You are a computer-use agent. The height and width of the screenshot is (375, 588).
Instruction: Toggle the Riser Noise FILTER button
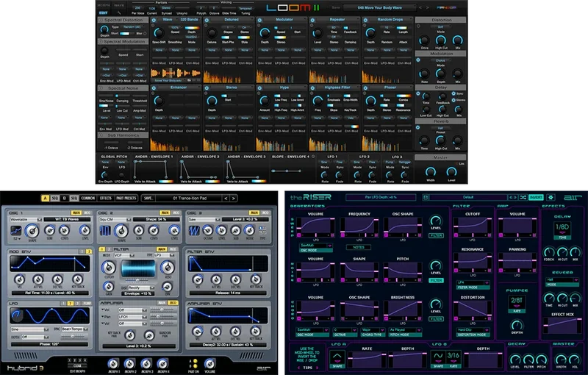(436, 280)
